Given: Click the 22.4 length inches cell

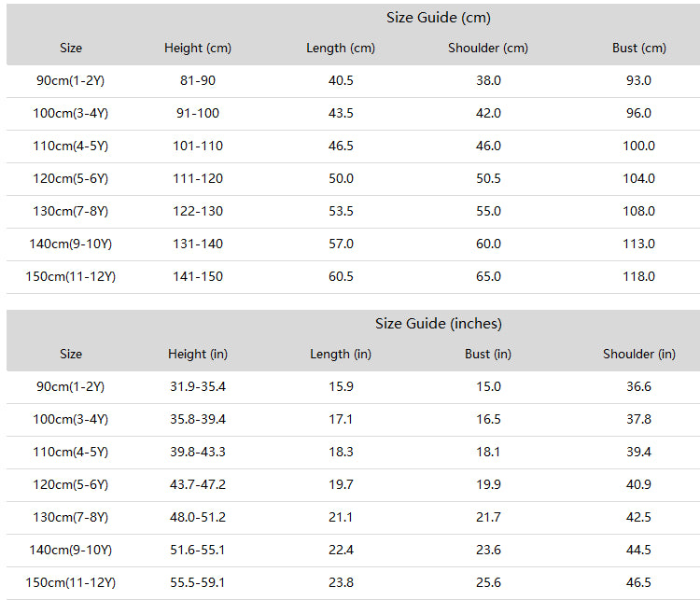Looking at the screenshot, I should click(x=341, y=550).
